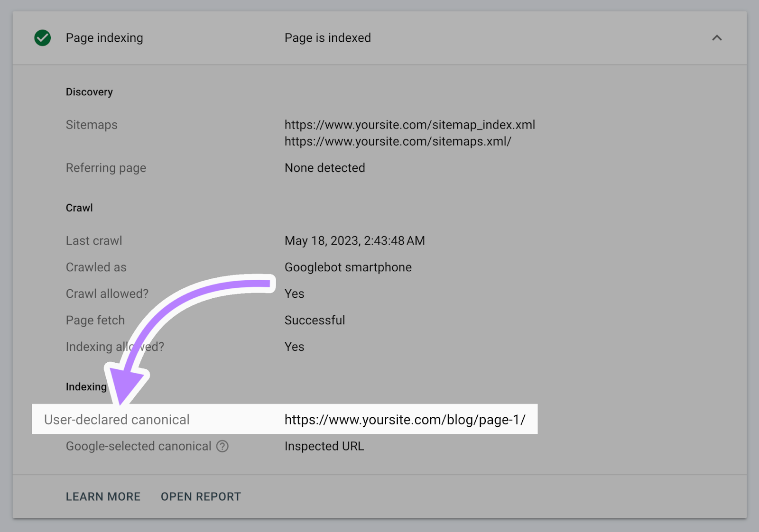This screenshot has width=759, height=532.
Task: Click the 'Last crawl' label
Action: [94, 241]
